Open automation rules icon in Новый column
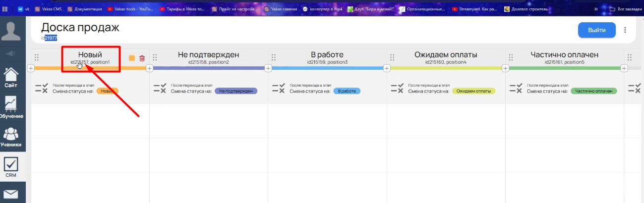Image resolution: width=644 pixels, height=203 pixels. [41, 88]
